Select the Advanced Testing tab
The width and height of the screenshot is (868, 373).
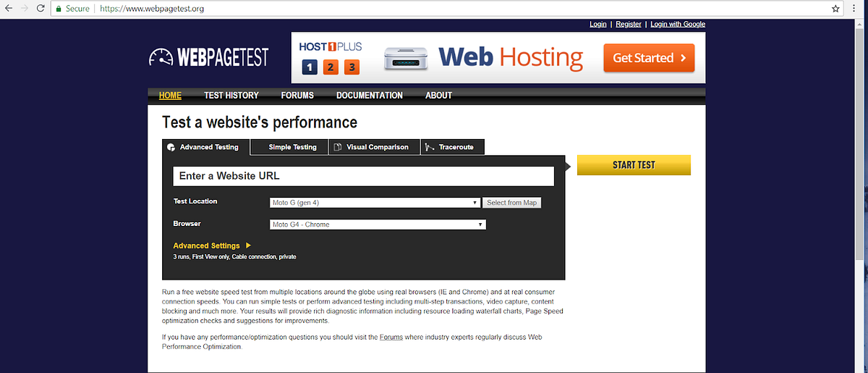(206, 147)
